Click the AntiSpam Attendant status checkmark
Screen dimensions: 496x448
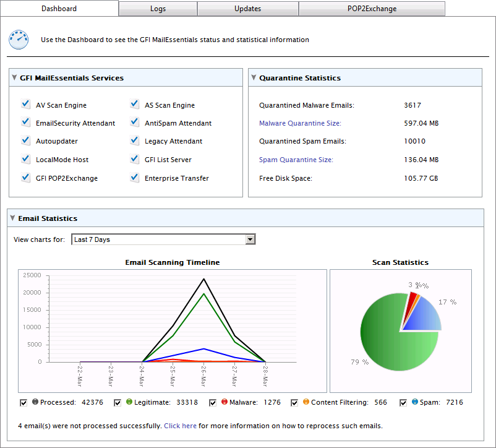point(134,122)
